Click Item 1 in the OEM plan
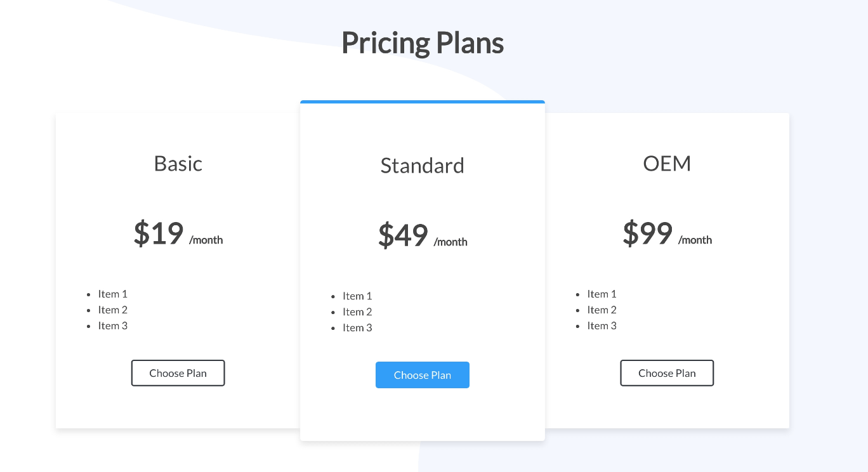This screenshot has width=868, height=472. 602,294
